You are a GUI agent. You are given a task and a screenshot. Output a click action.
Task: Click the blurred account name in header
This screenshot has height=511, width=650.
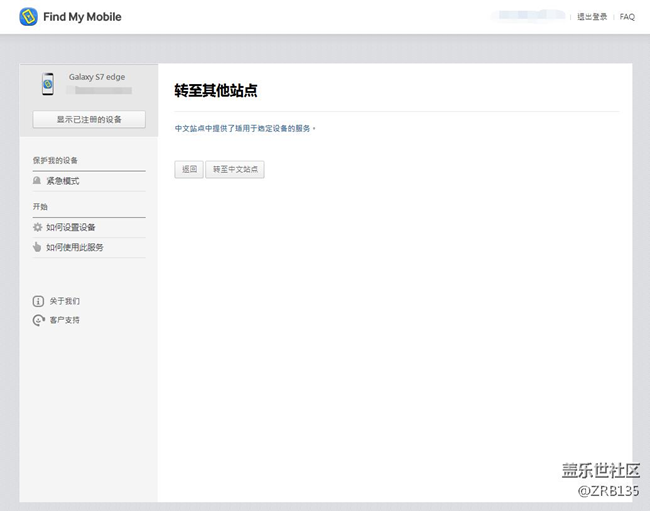pyautogui.click(x=529, y=15)
